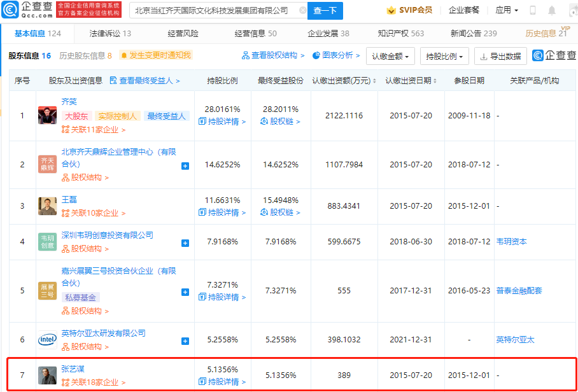Open the 知识产权 tab
The height and width of the screenshot is (392, 578).
coord(400,34)
